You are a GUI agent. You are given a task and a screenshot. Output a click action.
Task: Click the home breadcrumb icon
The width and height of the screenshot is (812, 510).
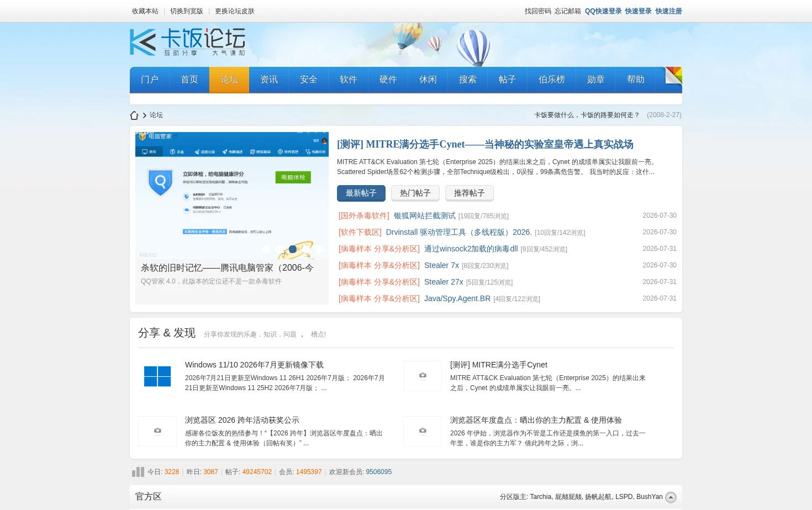click(x=134, y=115)
